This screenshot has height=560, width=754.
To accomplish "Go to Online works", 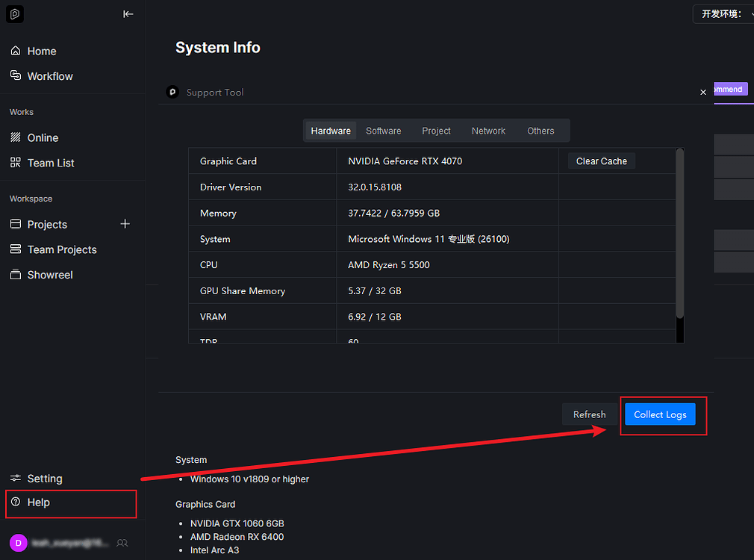I will [43, 137].
